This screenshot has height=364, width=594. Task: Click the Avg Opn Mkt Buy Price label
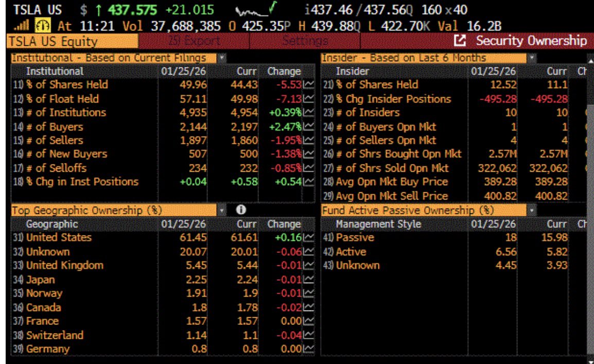pos(392,182)
